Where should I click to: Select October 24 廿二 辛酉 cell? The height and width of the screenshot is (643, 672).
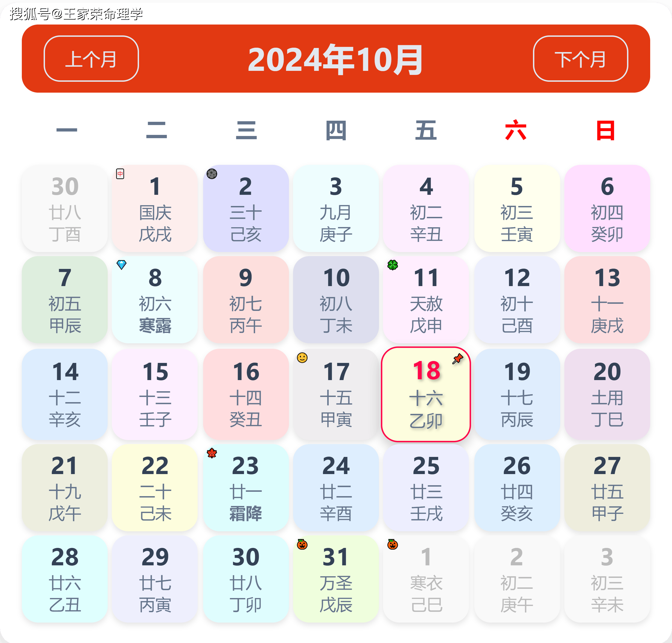point(336,488)
